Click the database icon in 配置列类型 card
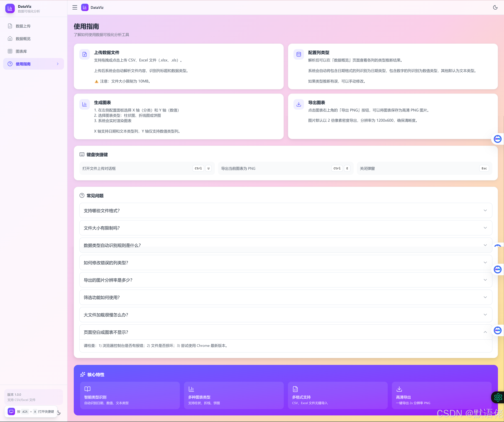The image size is (504, 422). tap(299, 54)
